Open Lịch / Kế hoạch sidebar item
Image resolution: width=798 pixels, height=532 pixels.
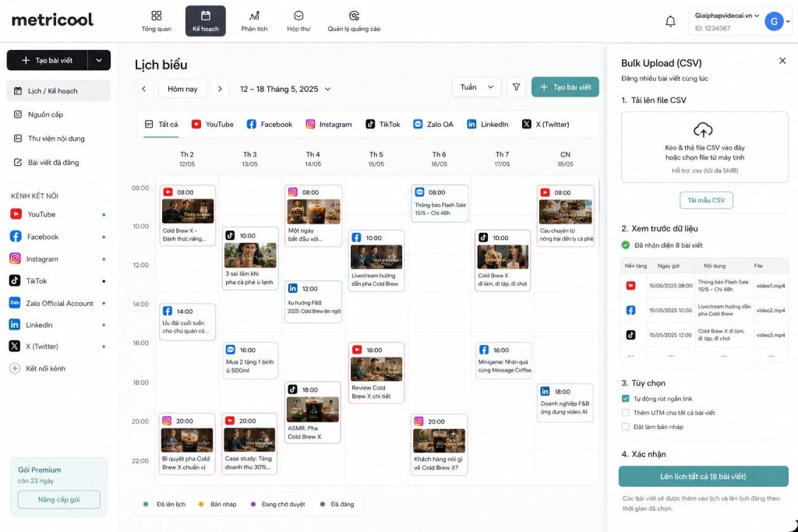tap(58, 90)
